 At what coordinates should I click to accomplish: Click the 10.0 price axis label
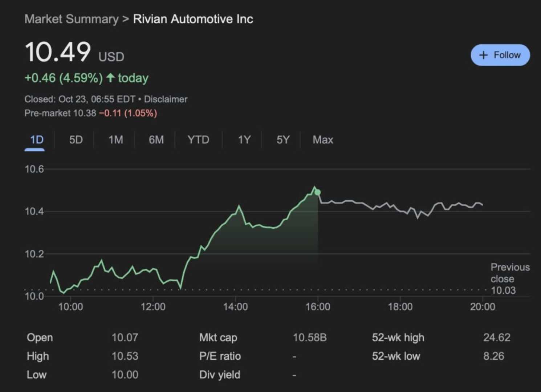point(34,297)
